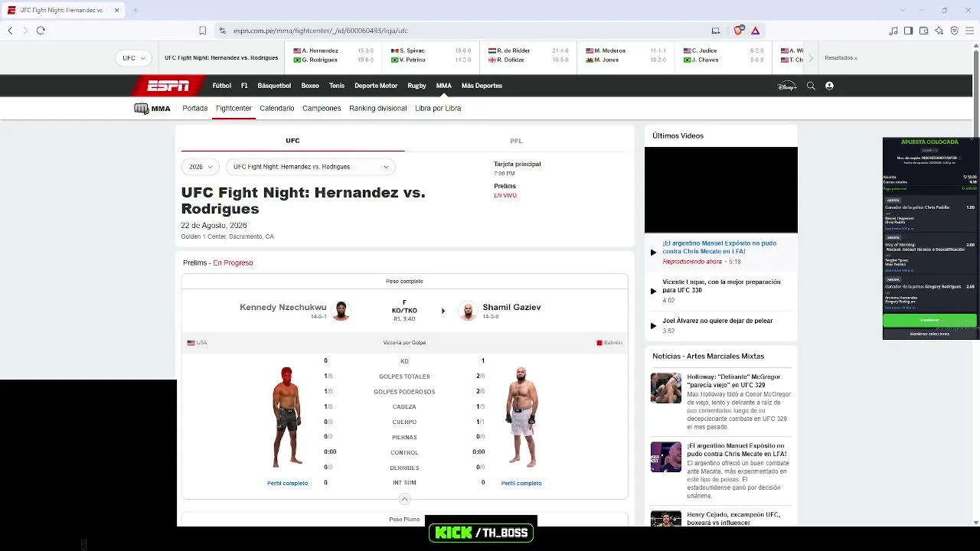The height and width of the screenshot is (551, 980).
Task: Advance scoreboard with the right chevron
Action: [x=811, y=58]
